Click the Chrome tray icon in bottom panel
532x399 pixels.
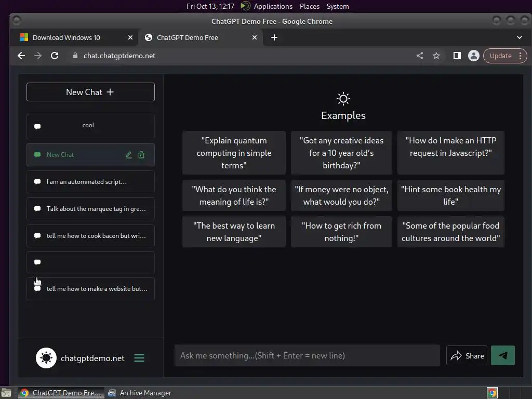[x=492, y=393]
